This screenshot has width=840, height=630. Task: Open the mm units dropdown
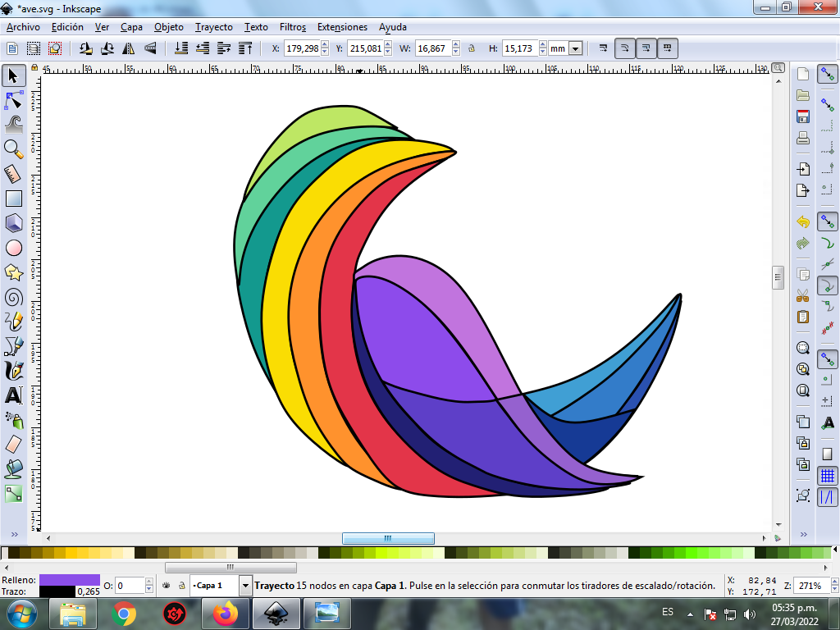[x=575, y=49]
